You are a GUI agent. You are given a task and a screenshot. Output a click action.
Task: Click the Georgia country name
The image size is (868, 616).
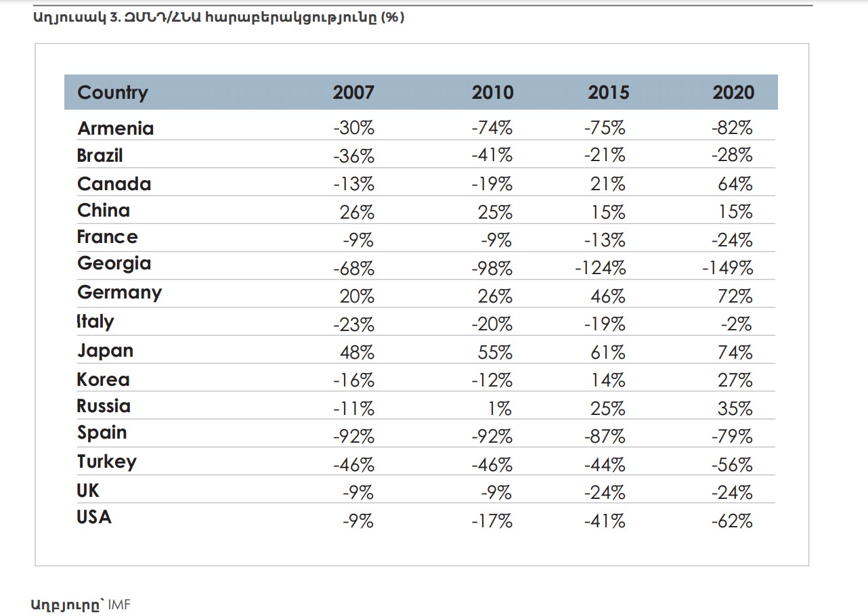point(114,263)
